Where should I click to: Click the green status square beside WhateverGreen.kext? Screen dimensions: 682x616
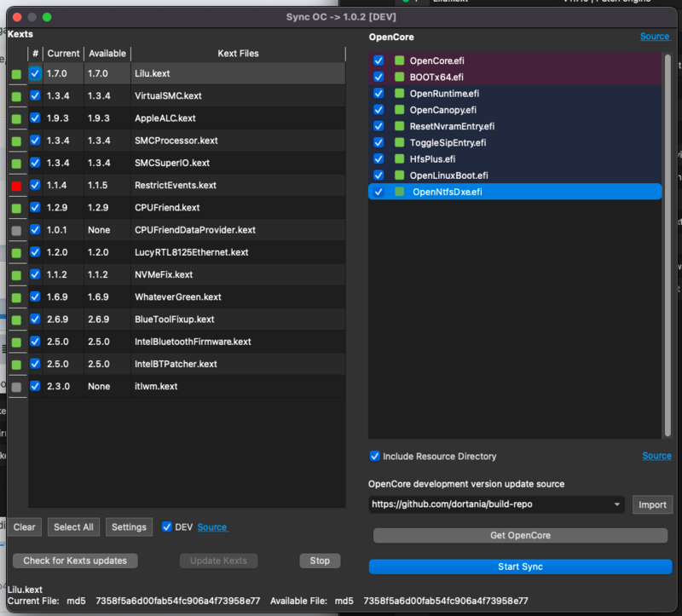(16, 296)
